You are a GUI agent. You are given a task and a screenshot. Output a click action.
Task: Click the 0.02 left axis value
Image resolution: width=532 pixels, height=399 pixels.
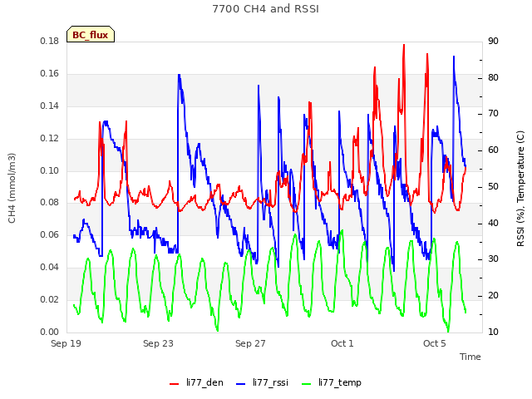50,299
